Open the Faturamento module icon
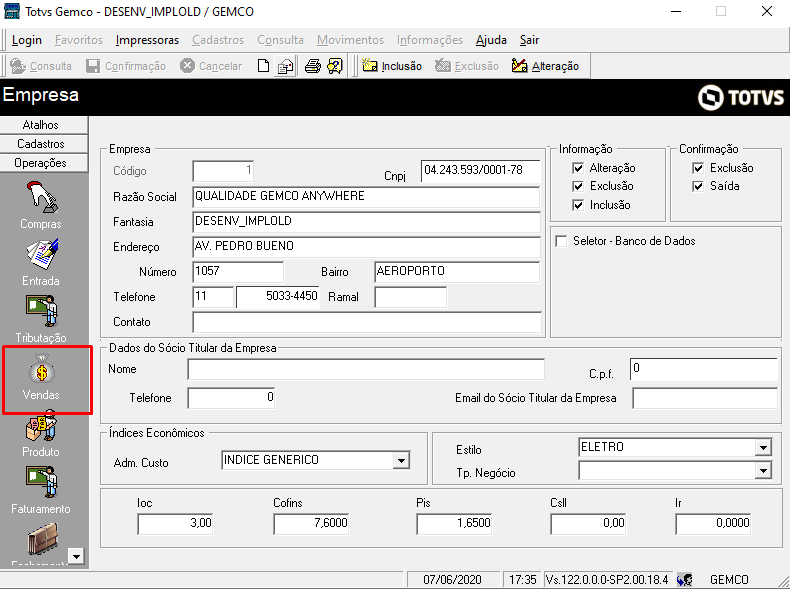Image resolution: width=790 pixels, height=589 pixels. [x=42, y=482]
